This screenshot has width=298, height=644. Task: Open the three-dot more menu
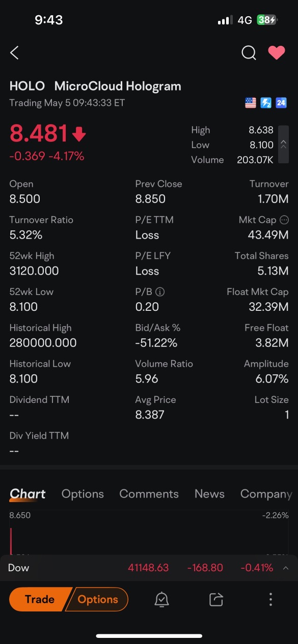click(x=270, y=599)
